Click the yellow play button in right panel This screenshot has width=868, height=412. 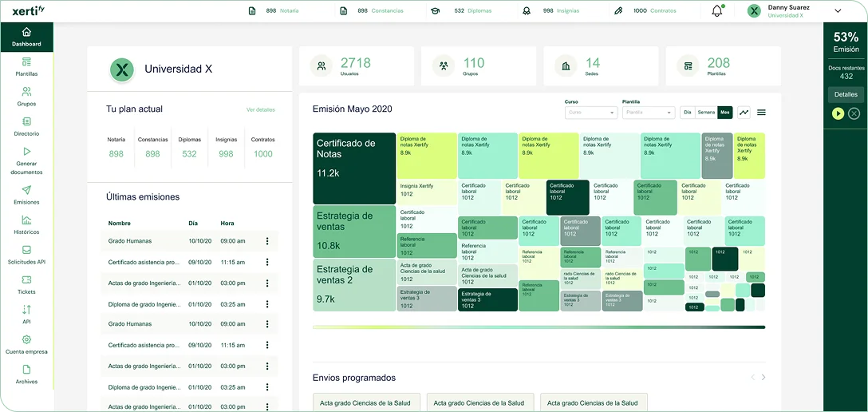(838, 113)
